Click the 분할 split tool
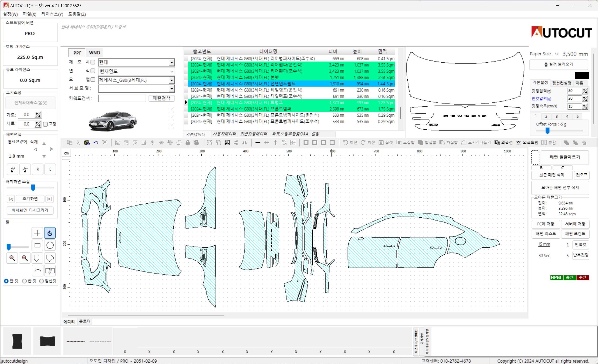 pos(549,142)
